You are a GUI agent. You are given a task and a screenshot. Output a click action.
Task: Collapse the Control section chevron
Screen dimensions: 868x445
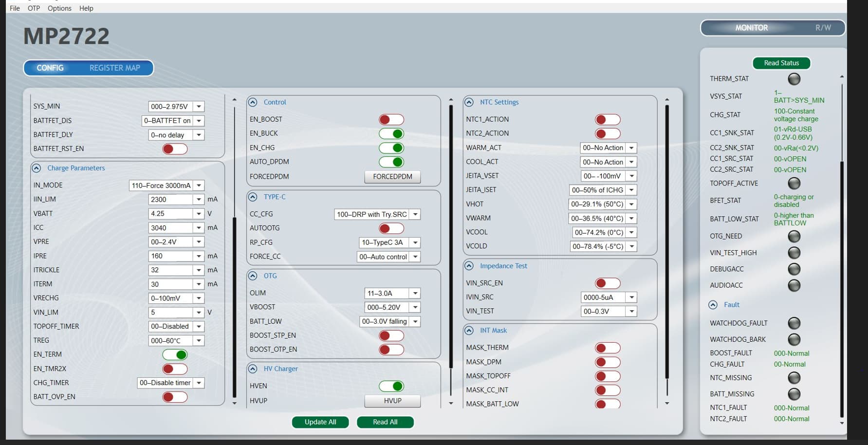click(x=253, y=102)
